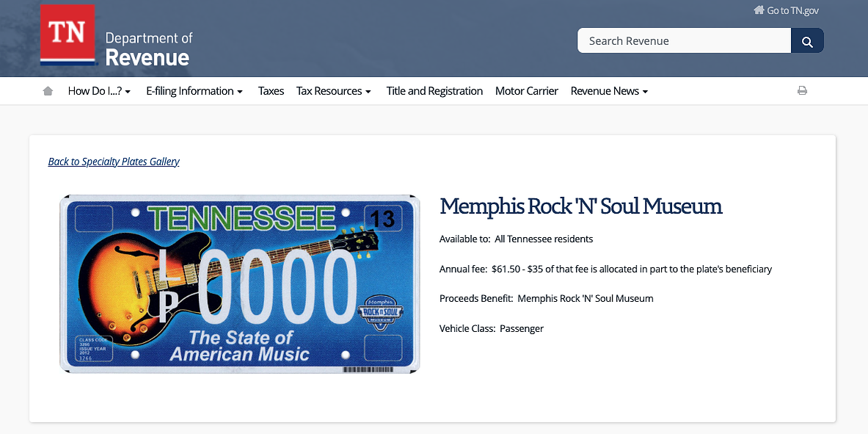This screenshot has height=434, width=868.
Task: Click the home icon in navigation bar
Action: [x=48, y=91]
